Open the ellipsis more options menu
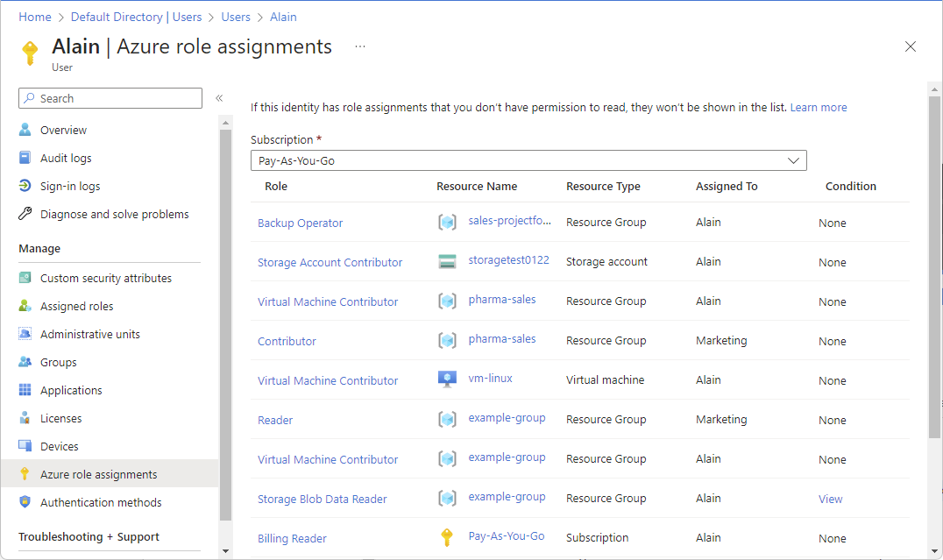The height and width of the screenshot is (560, 943). 360,46
